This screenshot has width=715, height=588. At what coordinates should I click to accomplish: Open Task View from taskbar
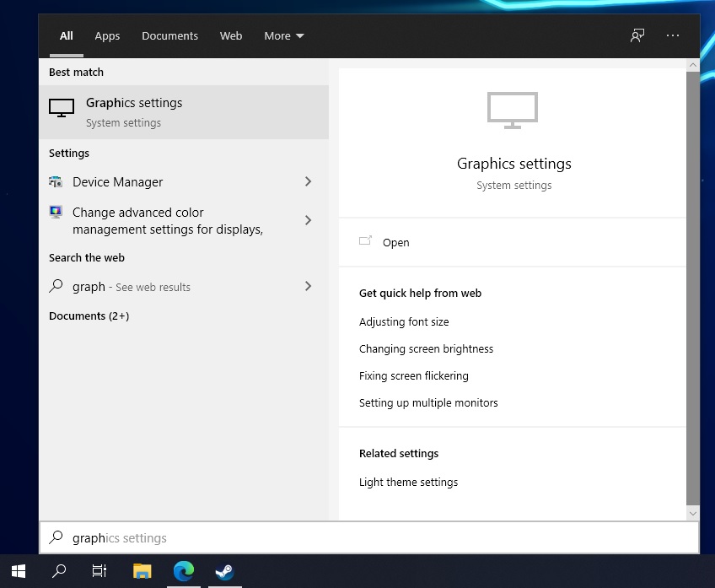(99, 571)
